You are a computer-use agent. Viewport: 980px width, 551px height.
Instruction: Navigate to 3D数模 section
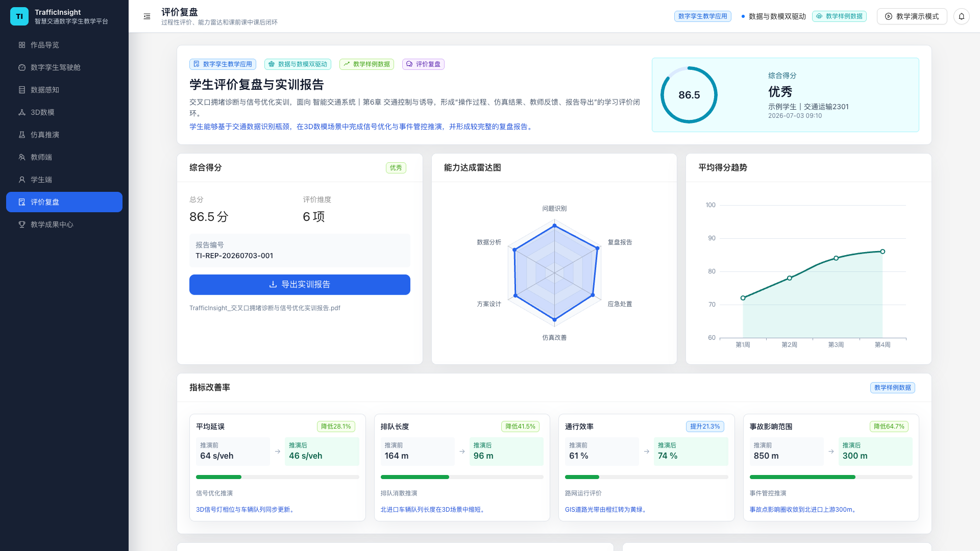64,112
